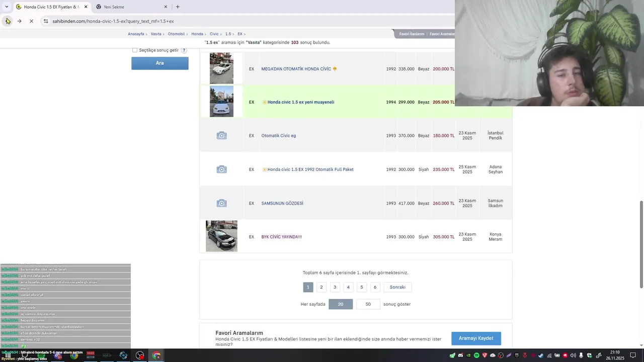
Task: Open OBS Studio from the taskbar
Action: (140, 355)
